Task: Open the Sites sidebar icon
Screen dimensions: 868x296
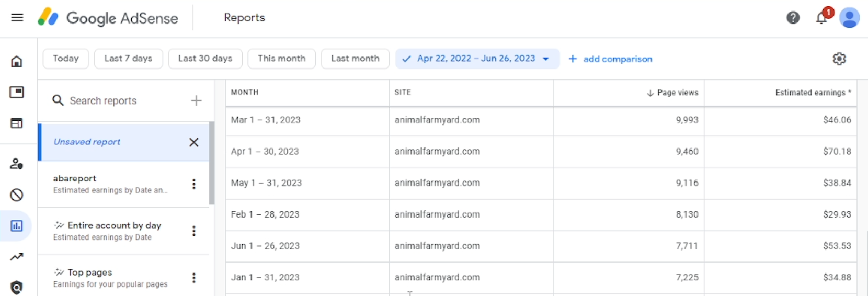Action: tap(17, 123)
